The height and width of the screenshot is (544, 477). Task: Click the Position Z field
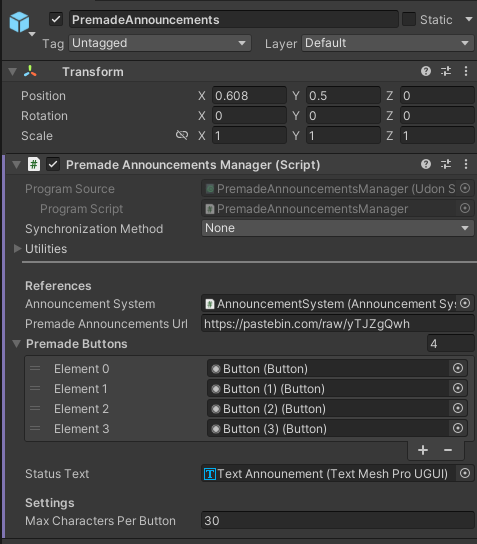coord(437,95)
